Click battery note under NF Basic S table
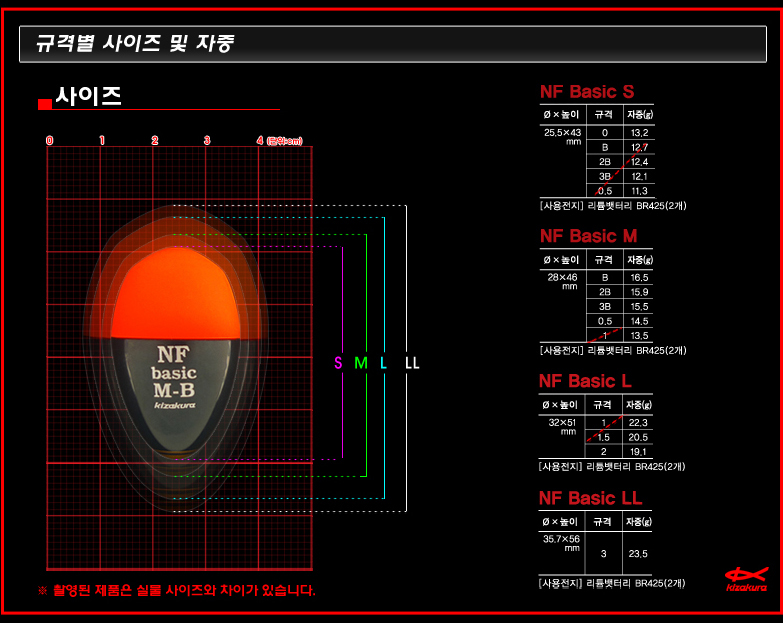 click(x=613, y=206)
